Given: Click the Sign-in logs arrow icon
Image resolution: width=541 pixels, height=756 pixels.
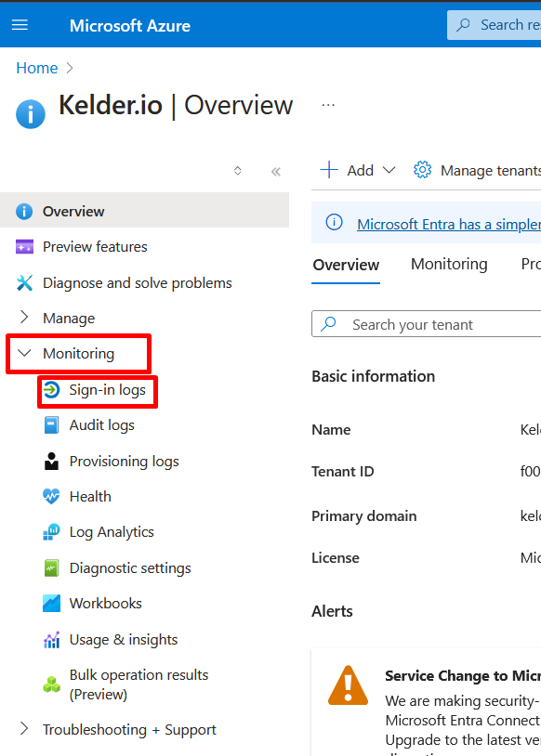Looking at the screenshot, I should [x=52, y=389].
